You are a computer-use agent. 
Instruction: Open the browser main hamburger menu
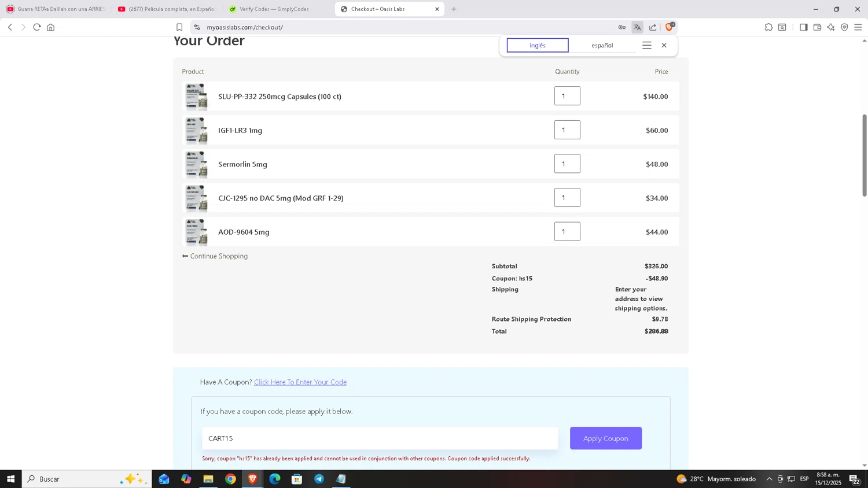pyautogui.click(x=858, y=27)
